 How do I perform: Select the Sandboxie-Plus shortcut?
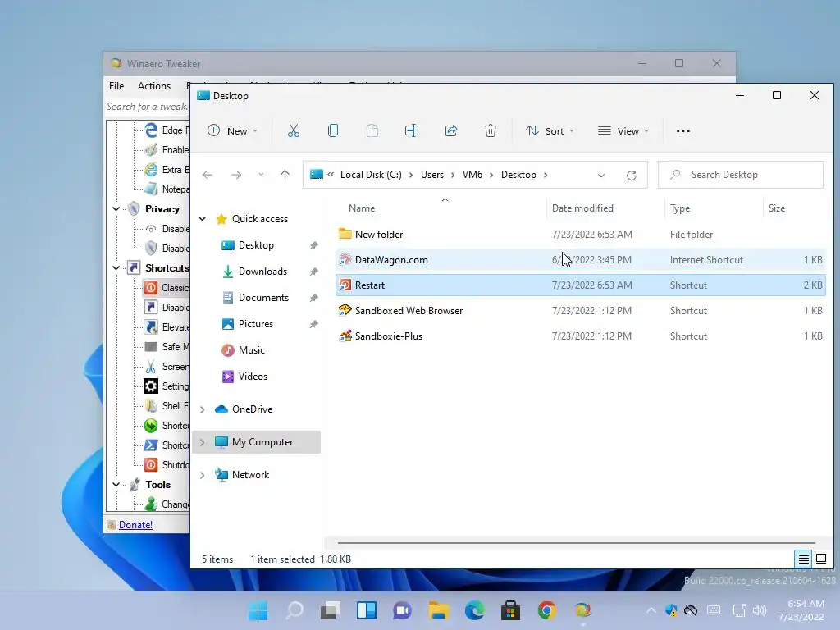point(581,336)
